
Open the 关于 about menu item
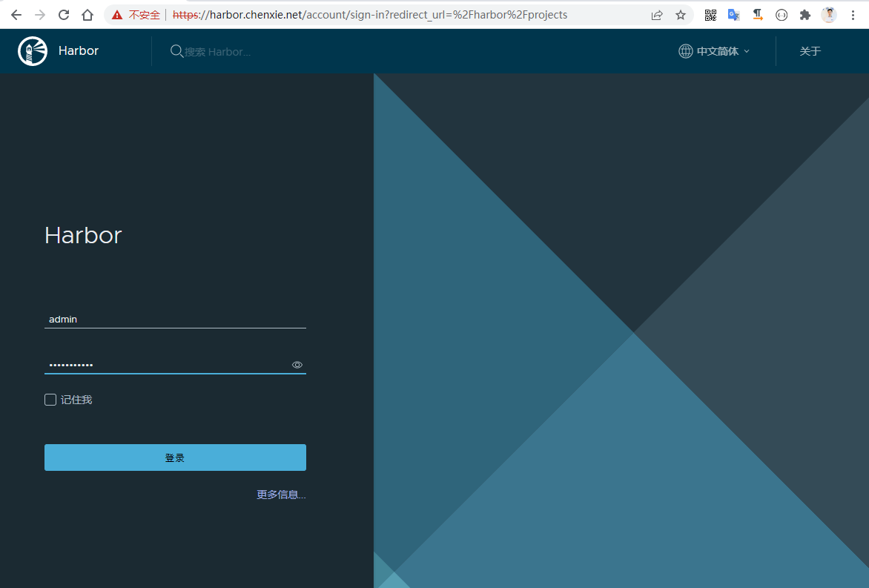tap(810, 51)
